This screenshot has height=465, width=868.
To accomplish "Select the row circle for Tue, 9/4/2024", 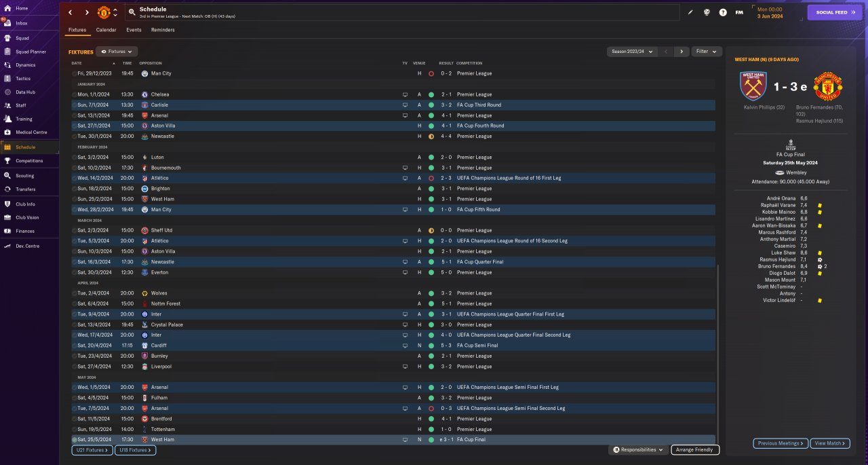I will pos(75,314).
